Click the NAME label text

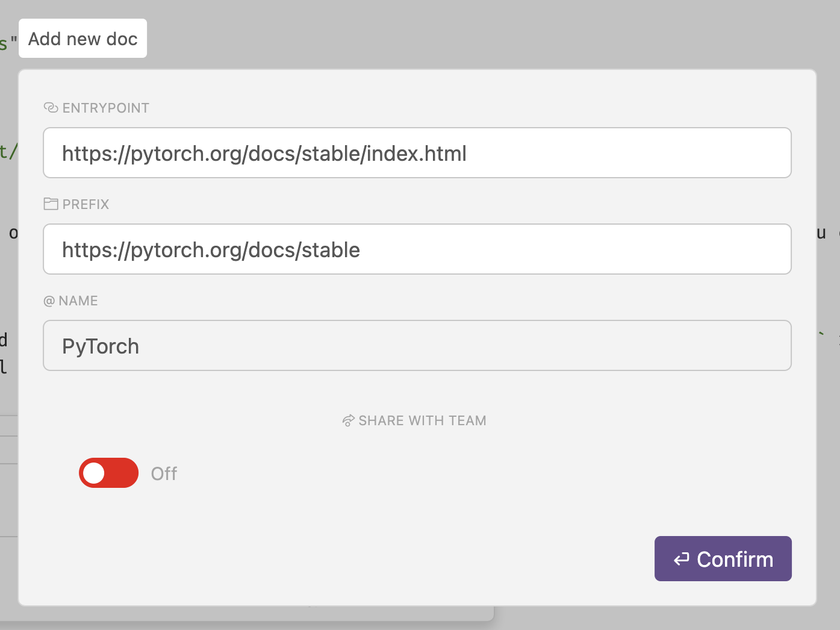coord(78,301)
